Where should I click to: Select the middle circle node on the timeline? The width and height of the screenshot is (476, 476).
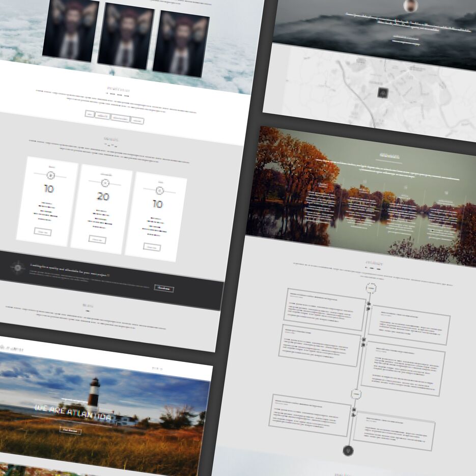(356, 394)
